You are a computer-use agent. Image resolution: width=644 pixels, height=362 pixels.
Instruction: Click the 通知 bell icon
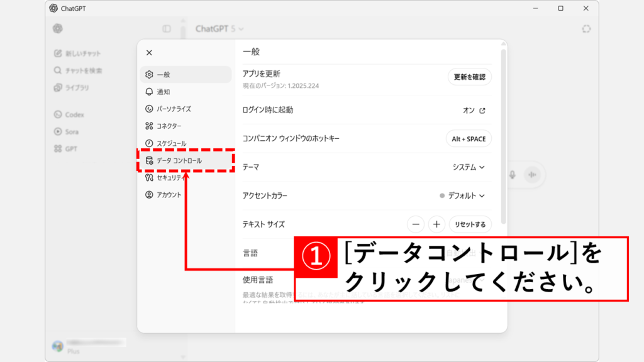coord(149,92)
